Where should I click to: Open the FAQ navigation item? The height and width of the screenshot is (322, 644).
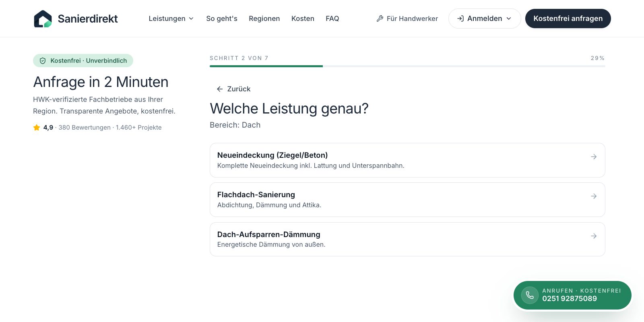pos(332,19)
